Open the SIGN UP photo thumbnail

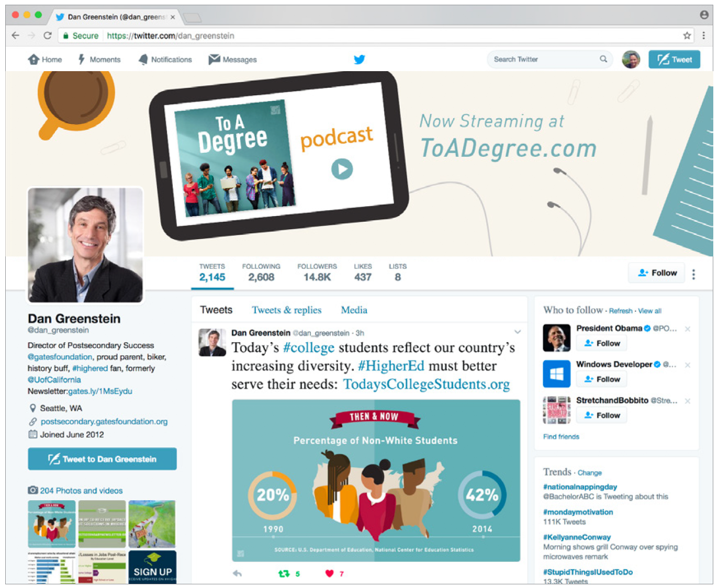[x=152, y=567]
